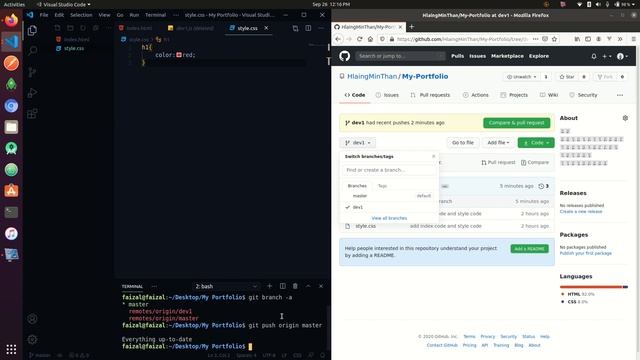
Task: Switch to the Pull requests repo tab
Action: pos(430,95)
